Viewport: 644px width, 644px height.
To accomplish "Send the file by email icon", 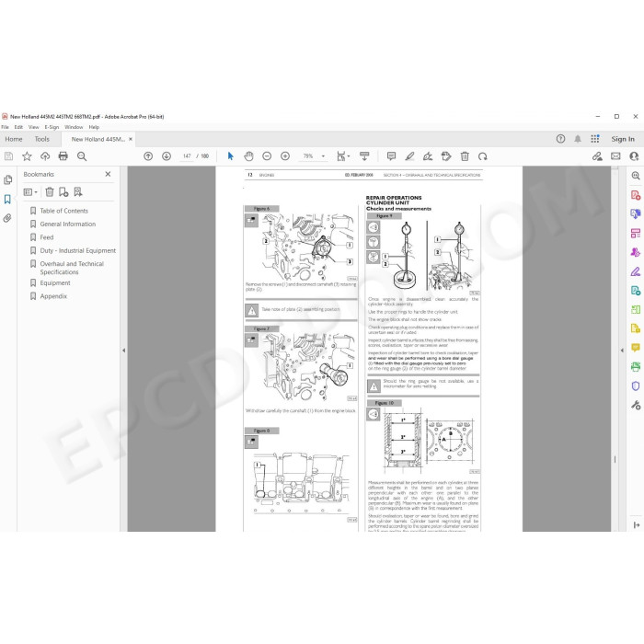I will 615,156.
